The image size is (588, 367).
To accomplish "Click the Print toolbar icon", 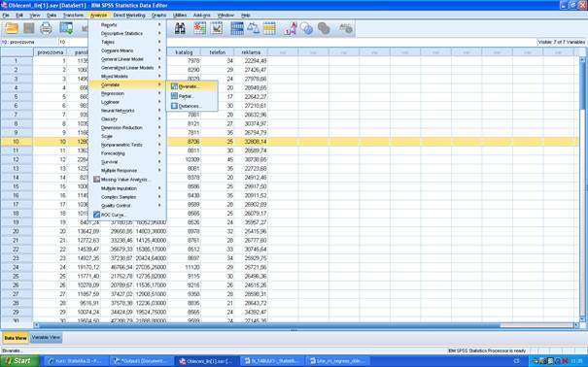I will [x=46, y=28].
